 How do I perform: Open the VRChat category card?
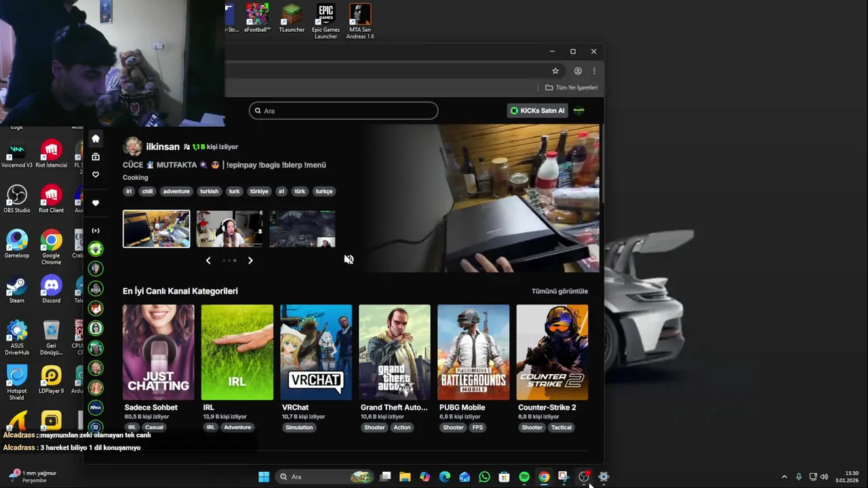pos(316,352)
